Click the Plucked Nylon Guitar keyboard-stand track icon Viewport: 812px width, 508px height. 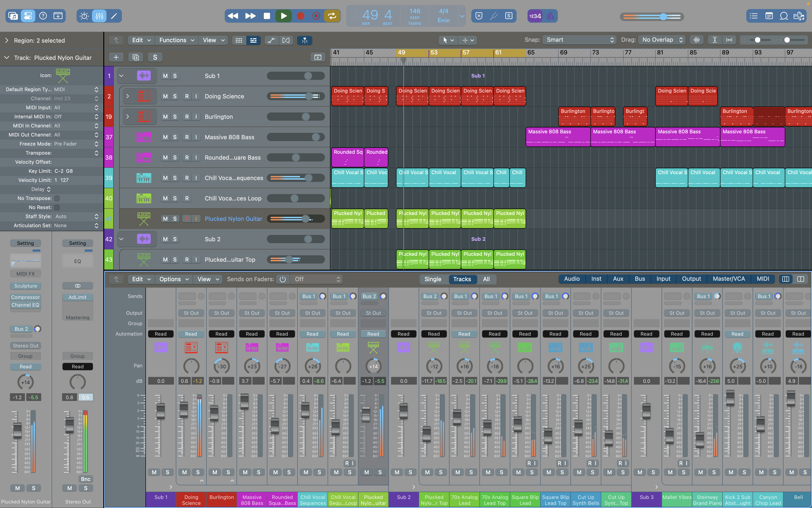click(x=144, y=219)
